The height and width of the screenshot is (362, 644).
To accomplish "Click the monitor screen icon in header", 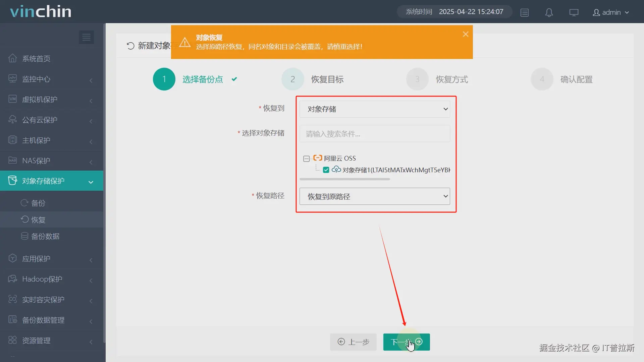I will (574, 12).
